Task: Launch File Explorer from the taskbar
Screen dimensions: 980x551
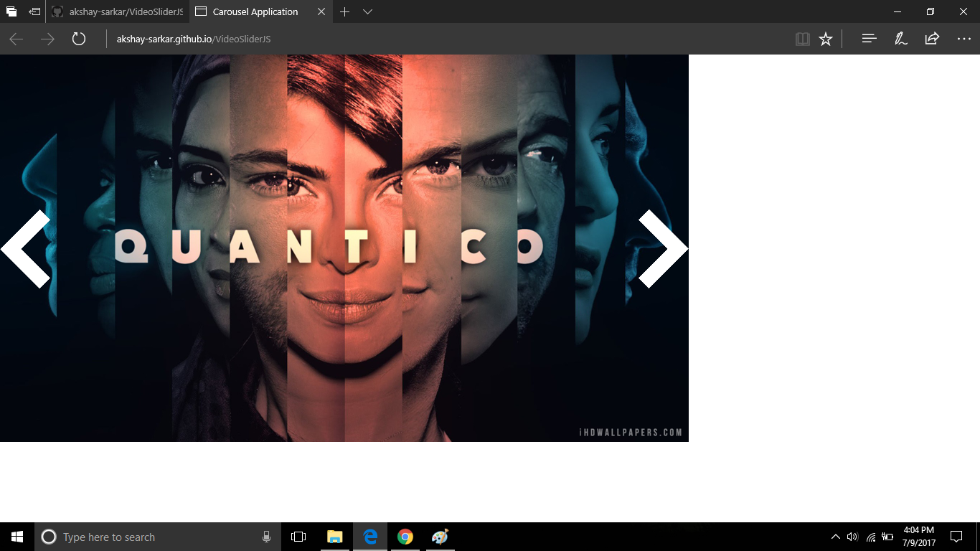Action: (x=335, y=537)
